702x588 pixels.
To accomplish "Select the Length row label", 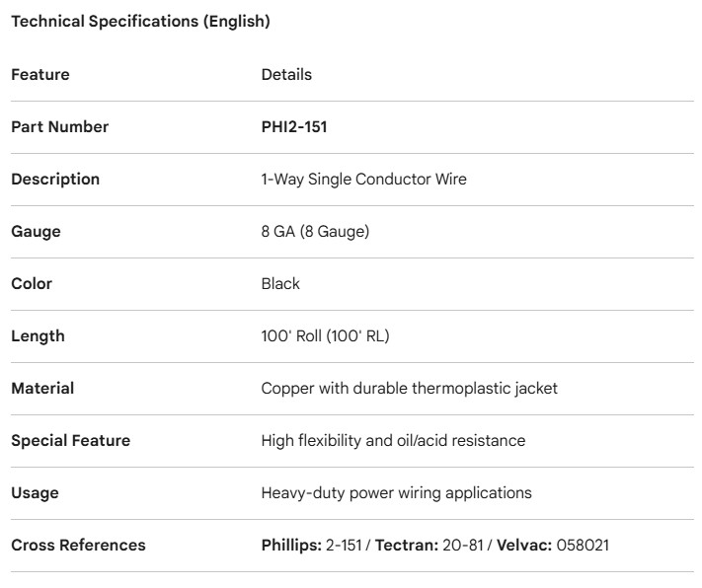I will 38,336.
